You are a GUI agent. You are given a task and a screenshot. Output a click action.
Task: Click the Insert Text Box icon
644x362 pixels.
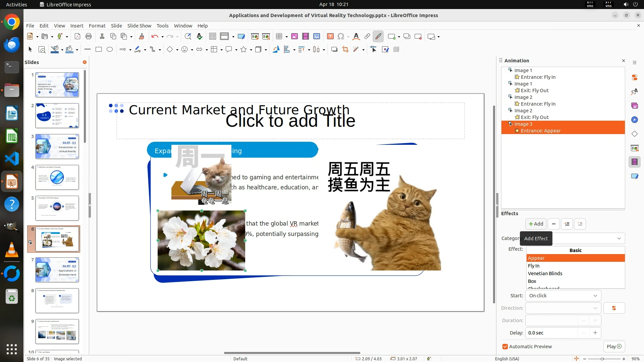pos(330,37)
